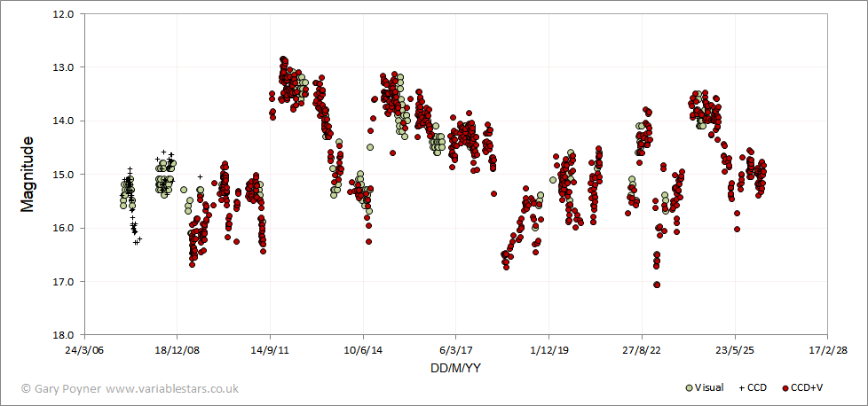Click the 14/9/11 date label
This screenshot has width=868, height=406.
[270, 350]
